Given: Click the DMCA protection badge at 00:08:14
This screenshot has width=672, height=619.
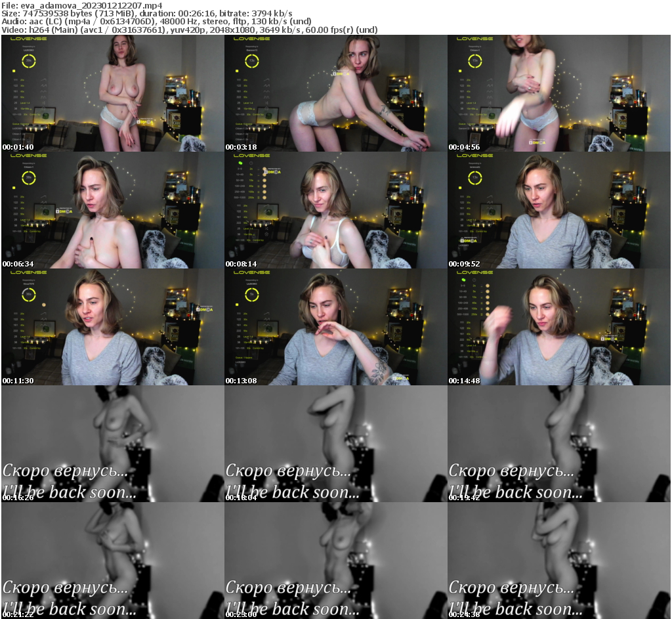Looking at the screenshot, I should coord(273,171).
